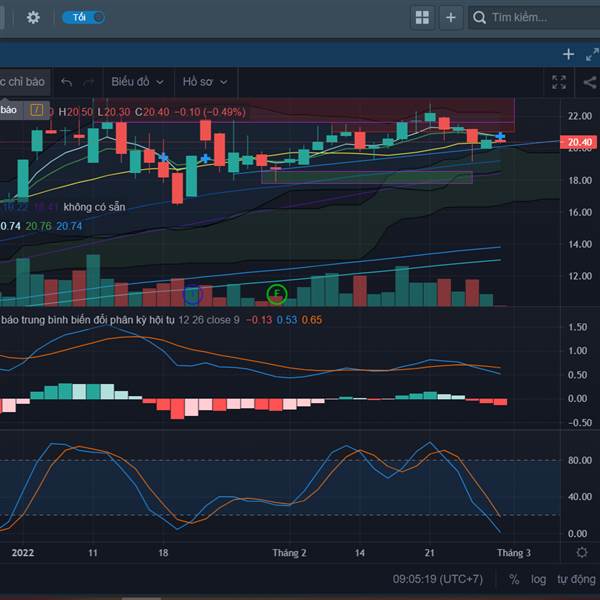The image size is (600, 600).
Task: Click the blue value 20.74
Action: [x=69, y=226]
